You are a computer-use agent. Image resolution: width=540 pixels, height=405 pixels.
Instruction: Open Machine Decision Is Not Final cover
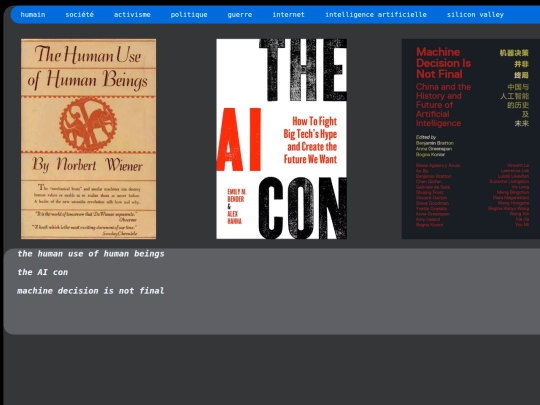tap(471, 139)
